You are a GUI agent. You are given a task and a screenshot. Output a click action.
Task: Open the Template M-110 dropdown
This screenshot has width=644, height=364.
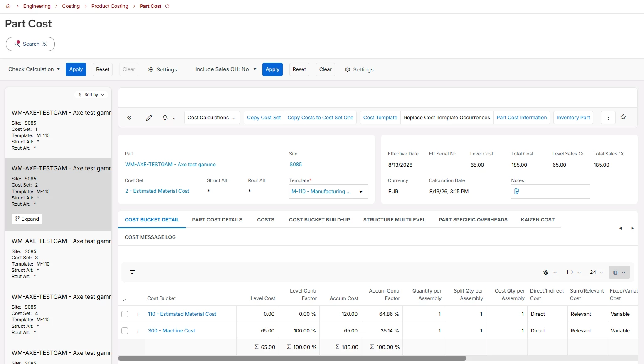(x=328, y=192)
